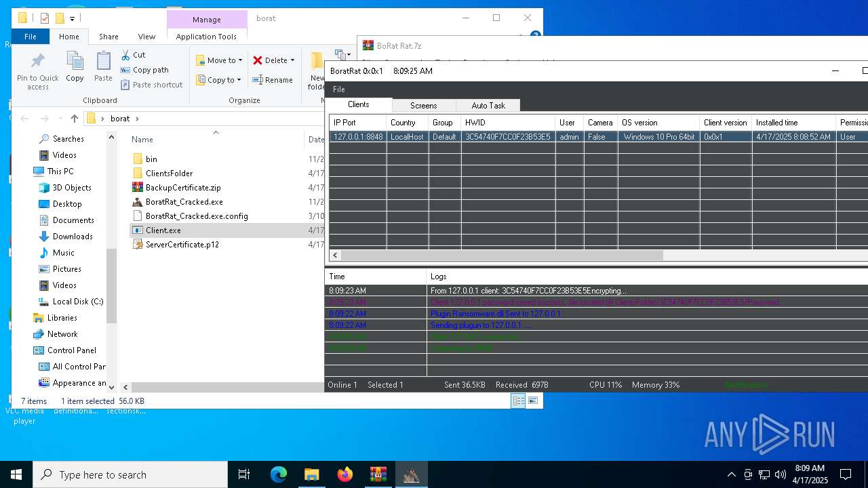This screenshot has width=868, height=488.
Task: Click log entry Plugin Ransomware.dll Sent
Action: 495,314
